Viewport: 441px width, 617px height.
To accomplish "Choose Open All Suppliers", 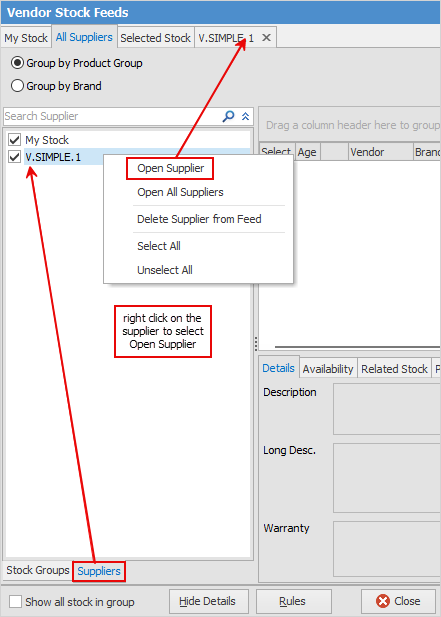I will [x=180, y=192].
